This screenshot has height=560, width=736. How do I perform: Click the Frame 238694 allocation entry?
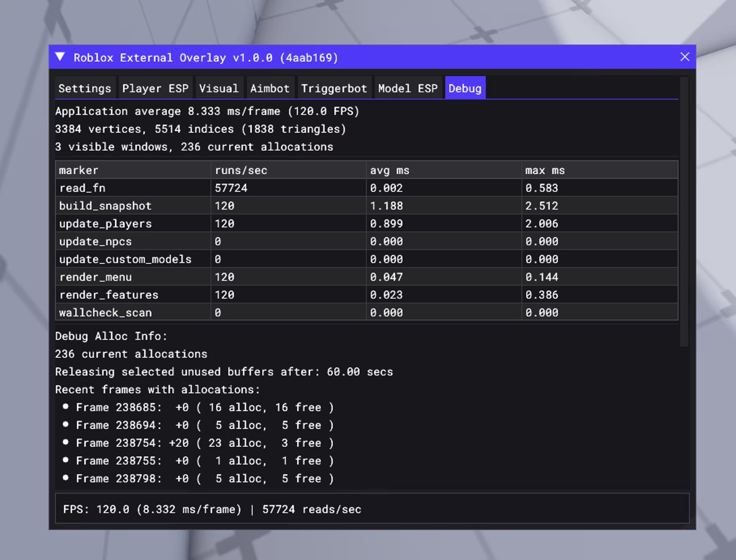point(198,425)
